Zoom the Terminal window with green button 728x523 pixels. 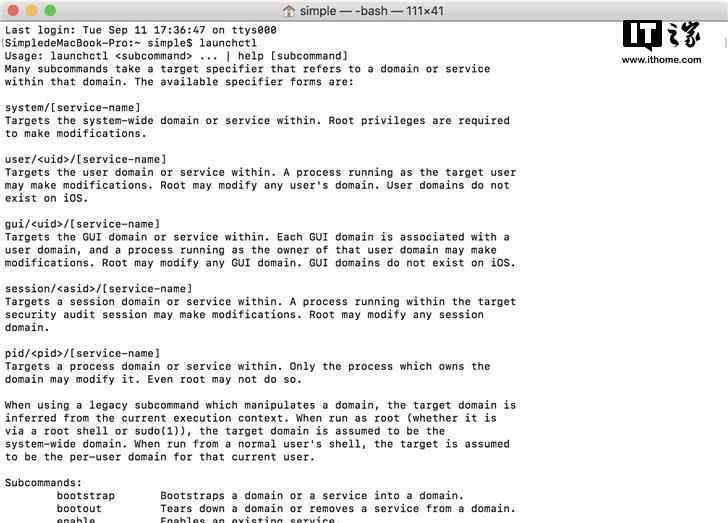coord(50,10)
